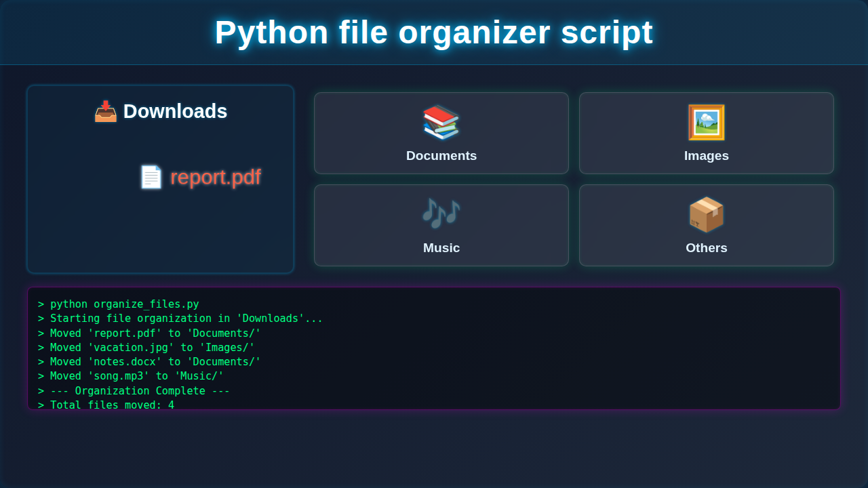Click the Downloads inbox tray icon
The image size is (868, 488).
click(105, 110)
